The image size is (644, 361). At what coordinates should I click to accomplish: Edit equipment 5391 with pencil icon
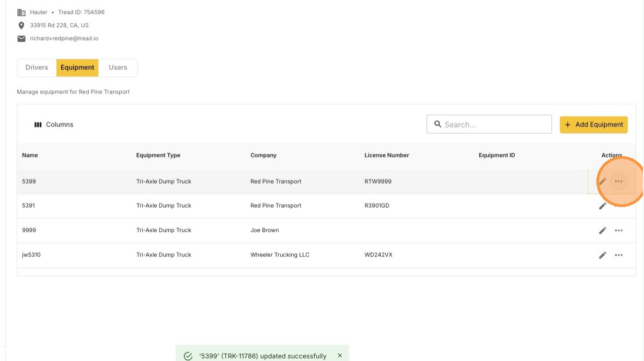click(603, 206)
